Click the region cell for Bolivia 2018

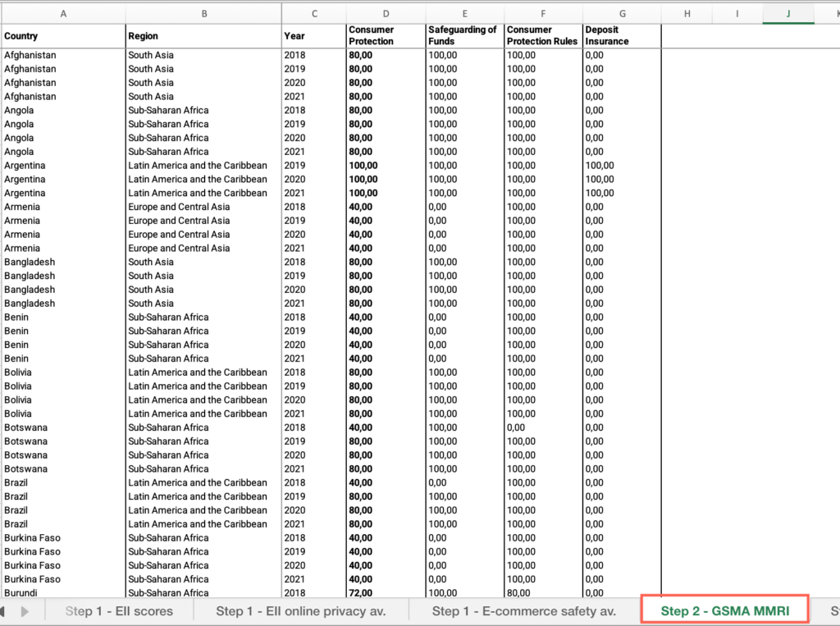tap(204, 372)
